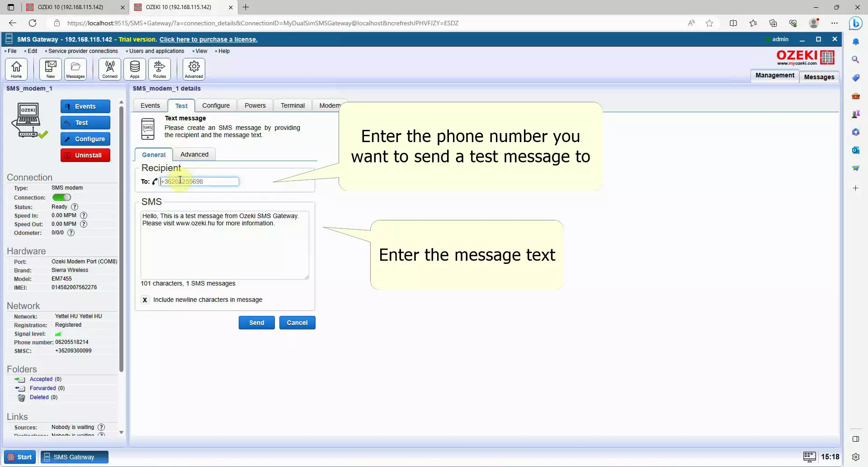Open the Messages folder toolbar icon
This screenshot has height=467, width=868.
click(x=75, y=69)
